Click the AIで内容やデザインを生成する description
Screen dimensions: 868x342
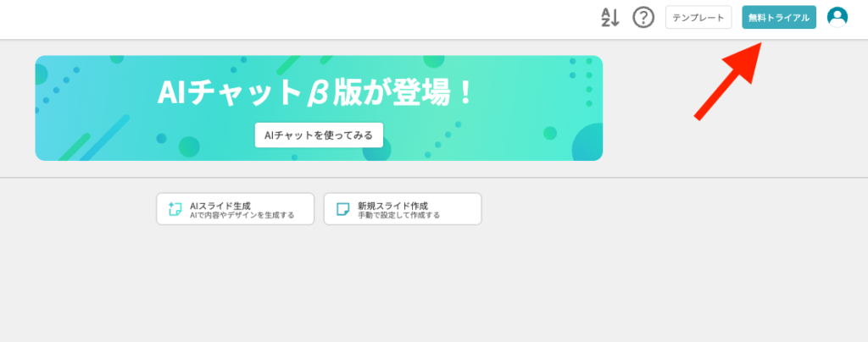[242, 216]
